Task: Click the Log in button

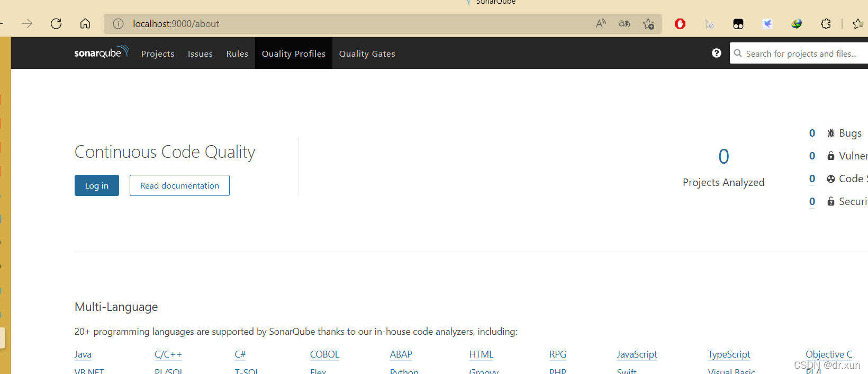Action: (97, 185)
